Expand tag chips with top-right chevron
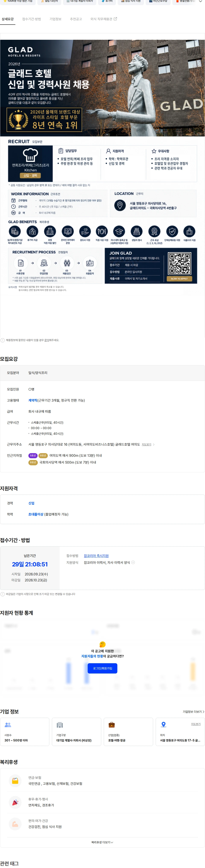The height and width of the screenshot is (868, 205). (x=201, y=1)
